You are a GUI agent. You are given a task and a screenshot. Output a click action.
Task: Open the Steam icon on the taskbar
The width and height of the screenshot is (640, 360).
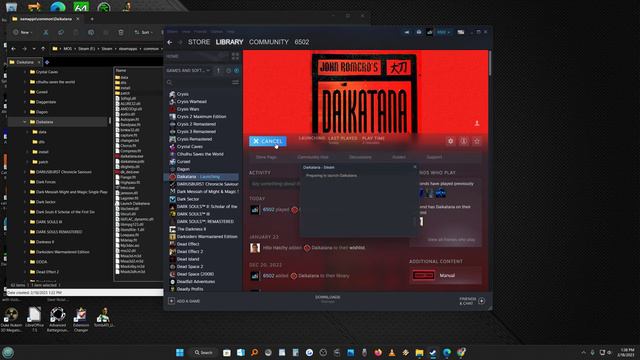[x=433, y=352]
